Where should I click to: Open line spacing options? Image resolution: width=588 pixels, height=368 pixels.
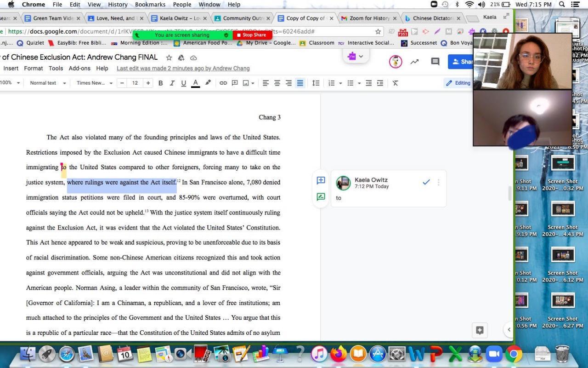click(316, 83)
